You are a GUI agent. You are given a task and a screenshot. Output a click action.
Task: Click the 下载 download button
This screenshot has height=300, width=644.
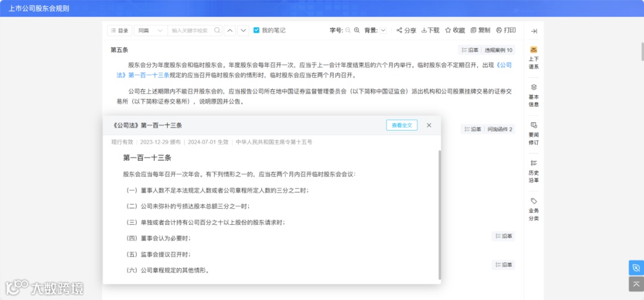click(431, 30)
